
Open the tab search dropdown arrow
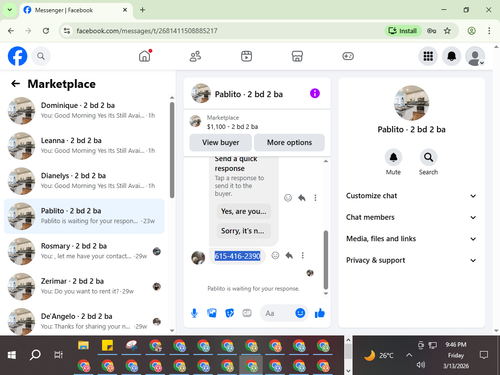coord(10,10)
